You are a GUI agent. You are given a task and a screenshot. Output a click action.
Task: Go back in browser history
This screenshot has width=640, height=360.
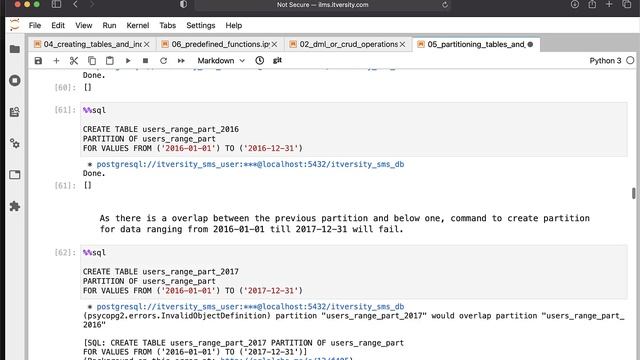pos(76,4)
